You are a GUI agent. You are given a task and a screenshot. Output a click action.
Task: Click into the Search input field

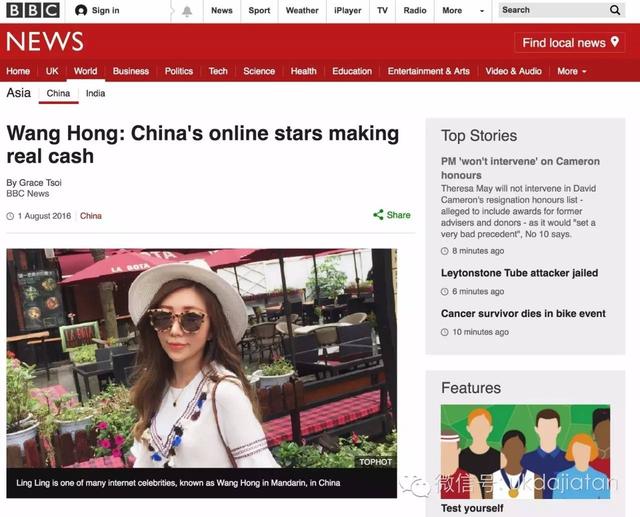click(x=550, y=10)
